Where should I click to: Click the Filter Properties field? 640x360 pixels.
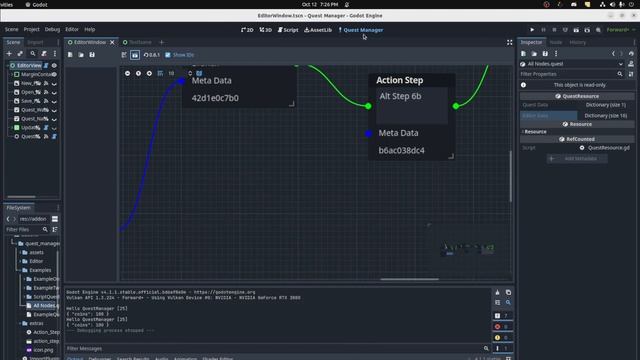[571, 74]
